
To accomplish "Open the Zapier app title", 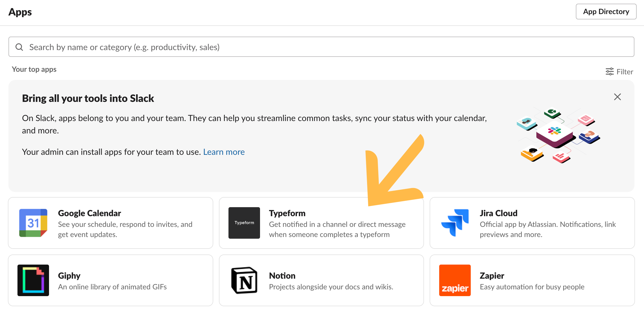I will click(492, 276).
